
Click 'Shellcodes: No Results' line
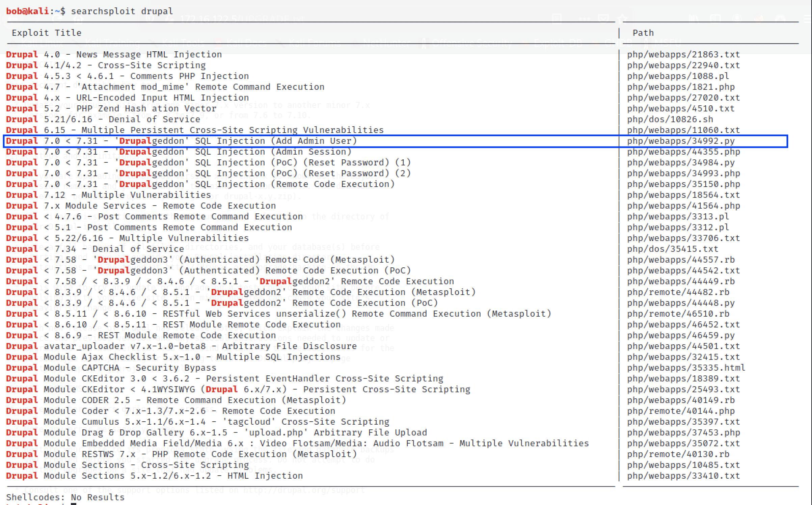[65, 497]
